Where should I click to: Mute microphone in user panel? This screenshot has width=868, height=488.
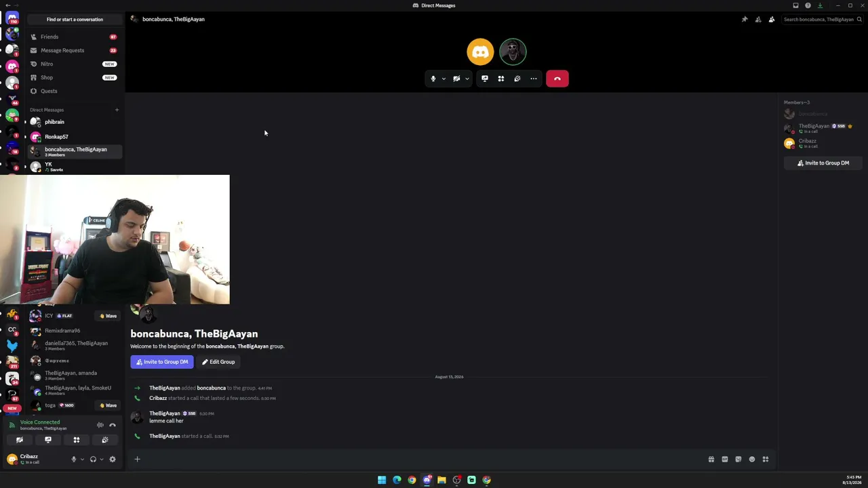74,459
